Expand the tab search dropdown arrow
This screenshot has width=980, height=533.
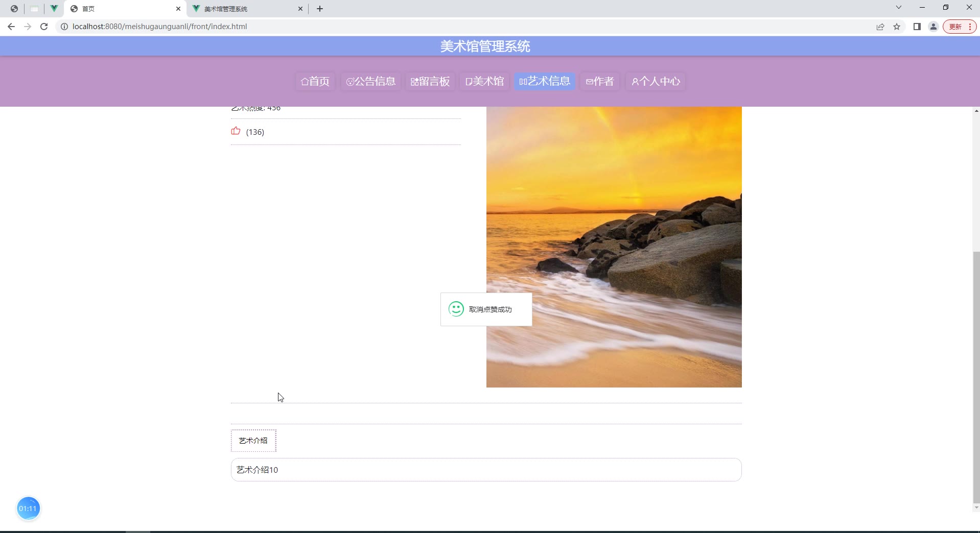[x=898, y=8]
